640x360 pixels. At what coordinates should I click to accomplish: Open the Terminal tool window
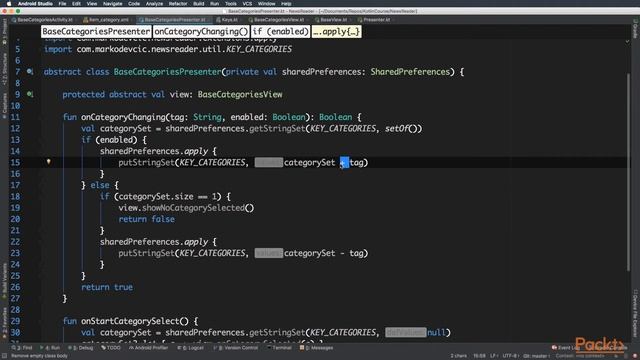(x=279, y=348)
